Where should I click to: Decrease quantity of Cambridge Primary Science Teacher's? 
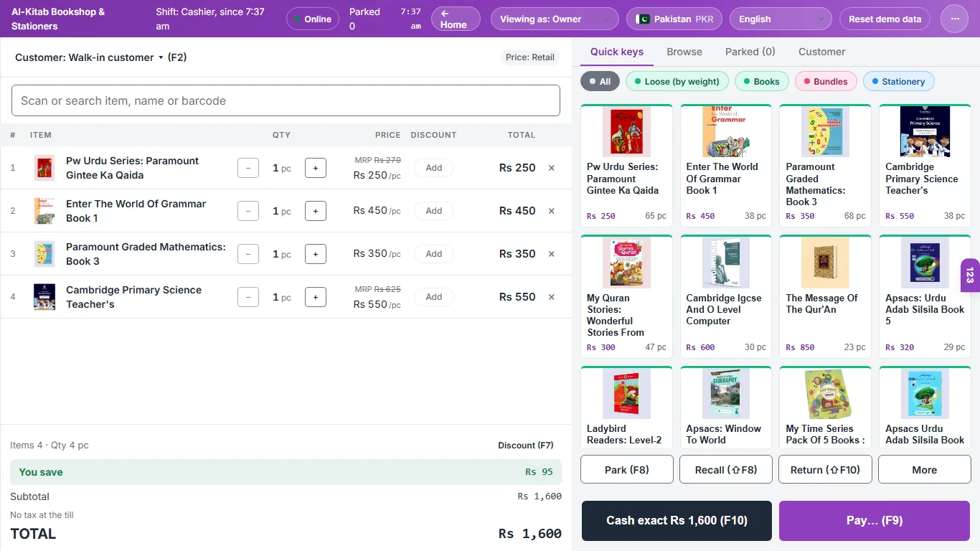point(248,297)
